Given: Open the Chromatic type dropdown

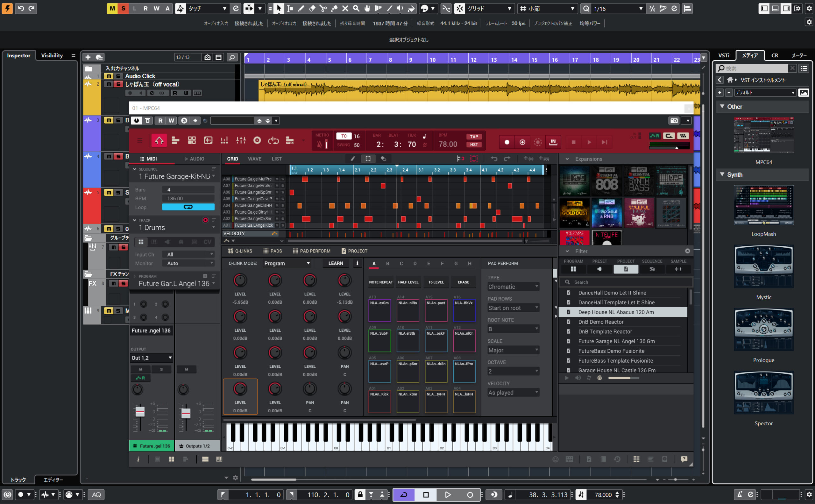Looking at the screenshot, I should pos(513,286).
